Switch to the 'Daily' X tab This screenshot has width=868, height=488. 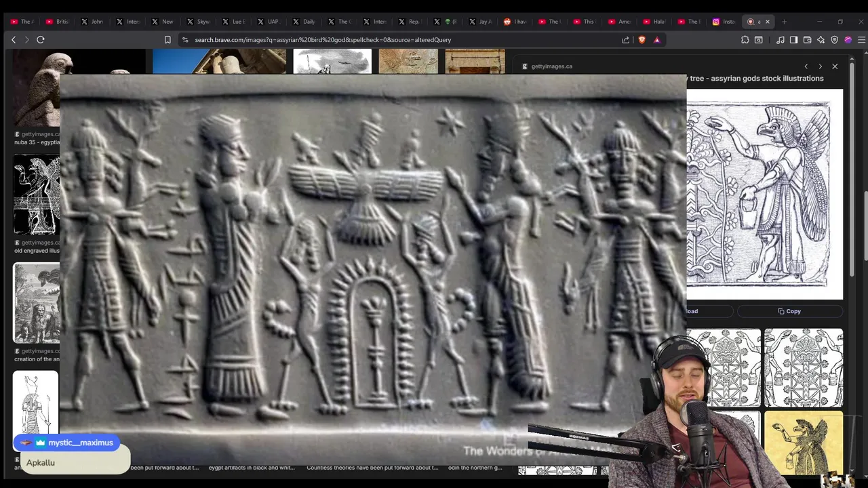click(302, 22)
